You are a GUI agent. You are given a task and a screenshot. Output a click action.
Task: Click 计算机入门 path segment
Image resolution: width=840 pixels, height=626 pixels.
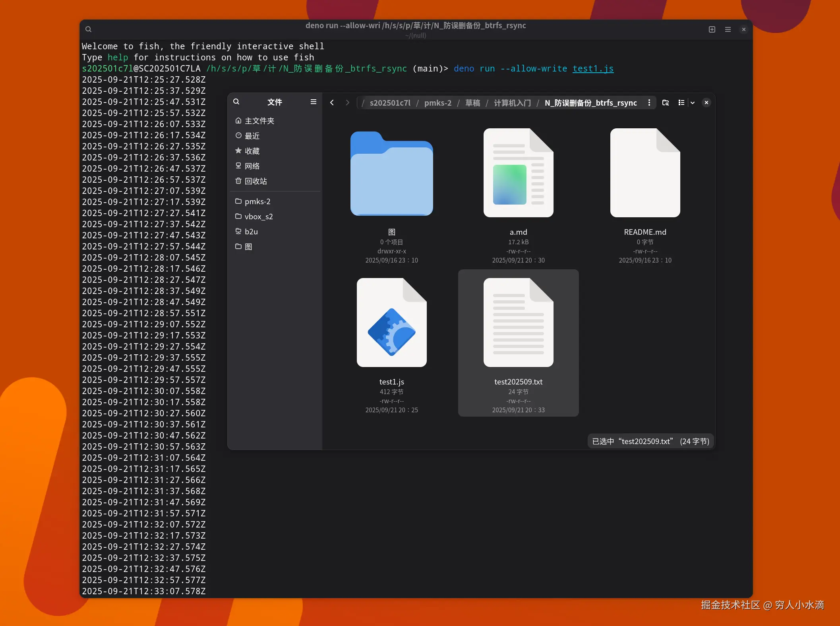(x=512, y=103)
